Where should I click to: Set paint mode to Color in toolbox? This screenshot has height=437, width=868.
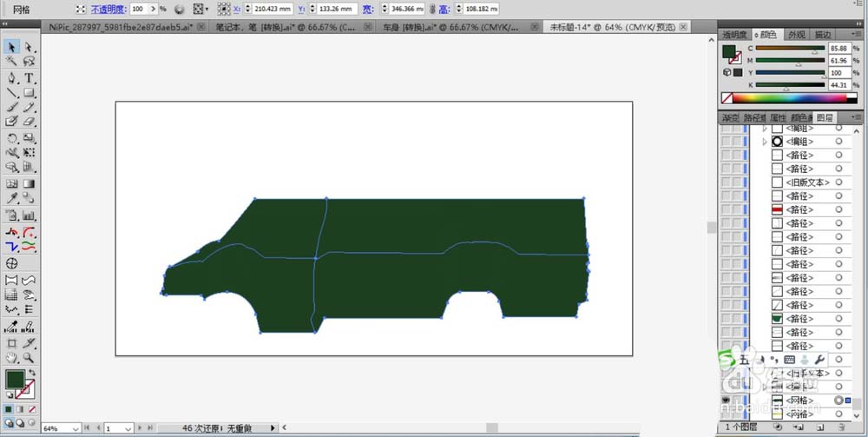(x=9, y=409)
